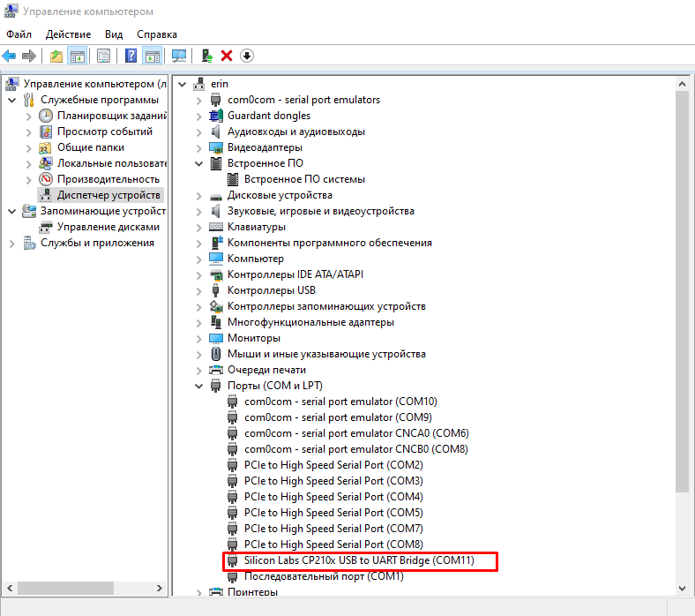Collapse Запоминающие устройства node
This screenshot has width=695, height=616.
click(12, 212)
